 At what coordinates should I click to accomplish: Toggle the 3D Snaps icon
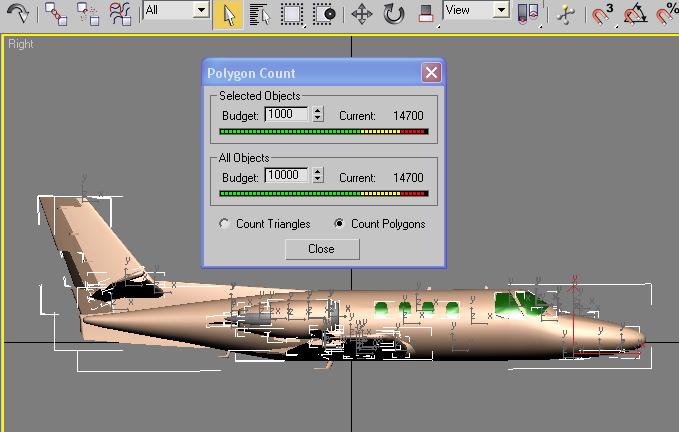pyautogui.click(x=602, y=14)
